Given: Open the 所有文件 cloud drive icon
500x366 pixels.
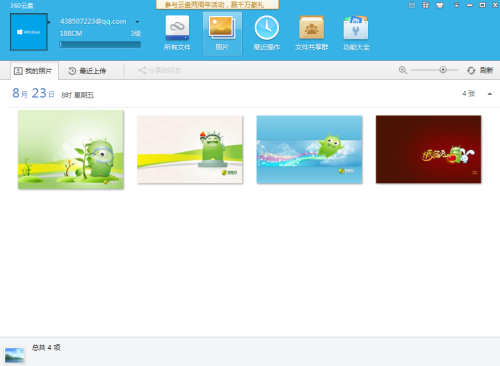Looking at the screenshot, I should tap(177, 33).
